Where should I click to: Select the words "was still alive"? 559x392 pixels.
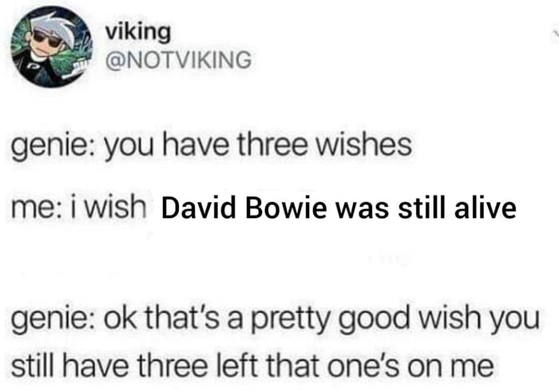pyautogui.click(x=426, y=208)
